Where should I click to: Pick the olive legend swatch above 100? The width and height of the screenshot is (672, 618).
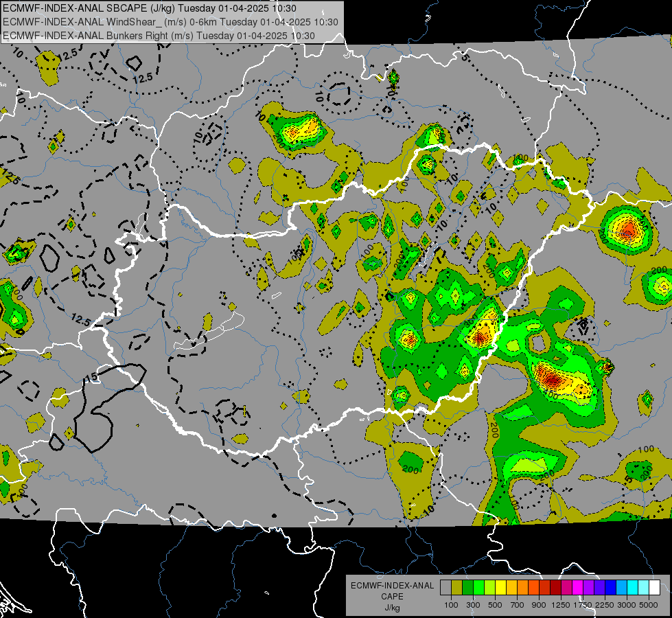pos(457,588)
